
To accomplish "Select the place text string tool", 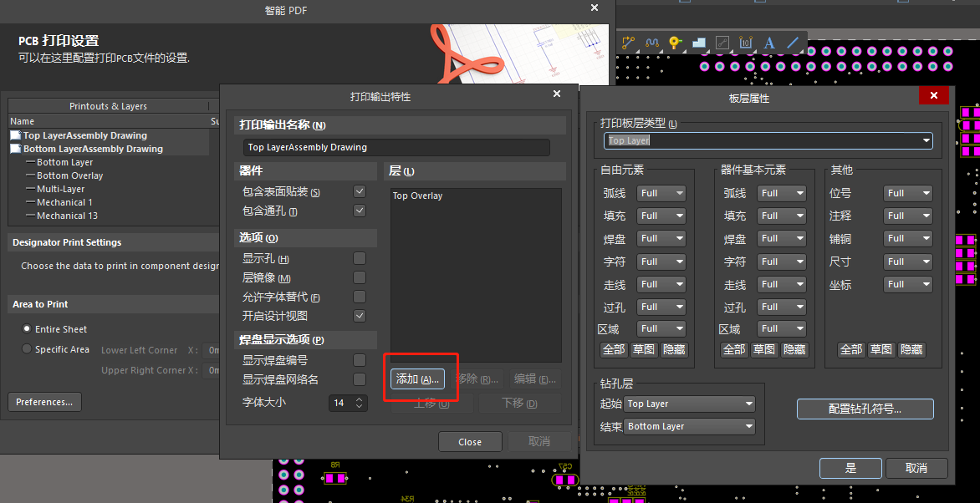I will coord(769,43).
